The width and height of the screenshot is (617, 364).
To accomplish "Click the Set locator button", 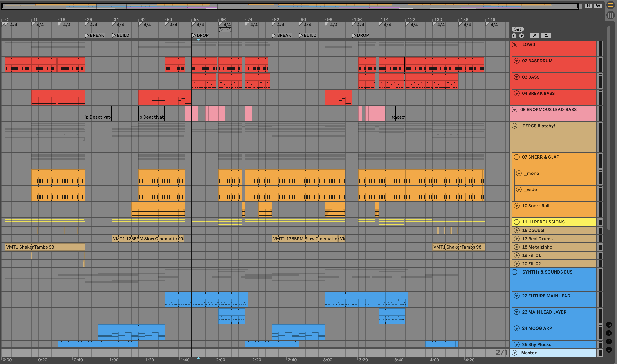I will pyautogui.click(x=518, y=29).
